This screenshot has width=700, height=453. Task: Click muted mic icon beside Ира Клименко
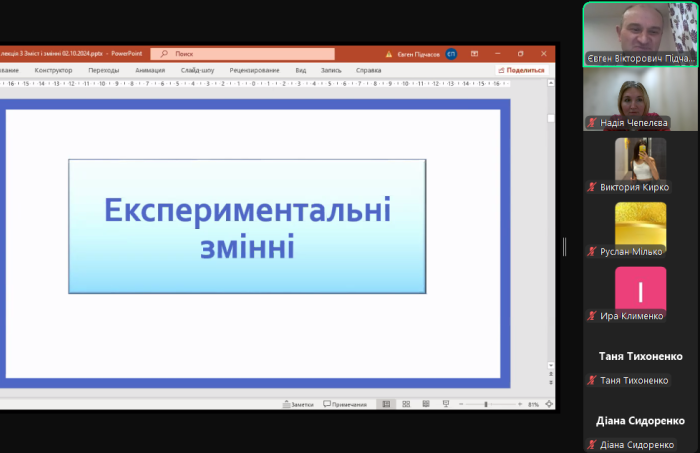coord(592,316)
